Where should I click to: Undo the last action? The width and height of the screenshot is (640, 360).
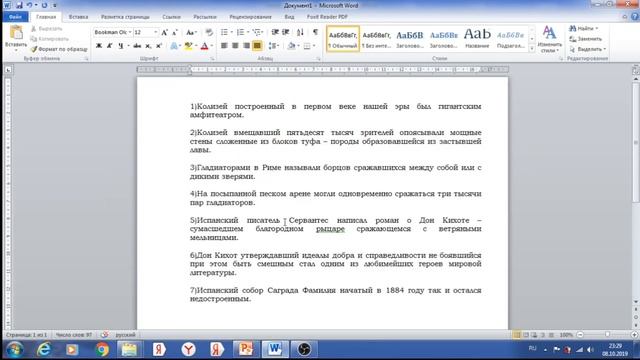point(29,5)
